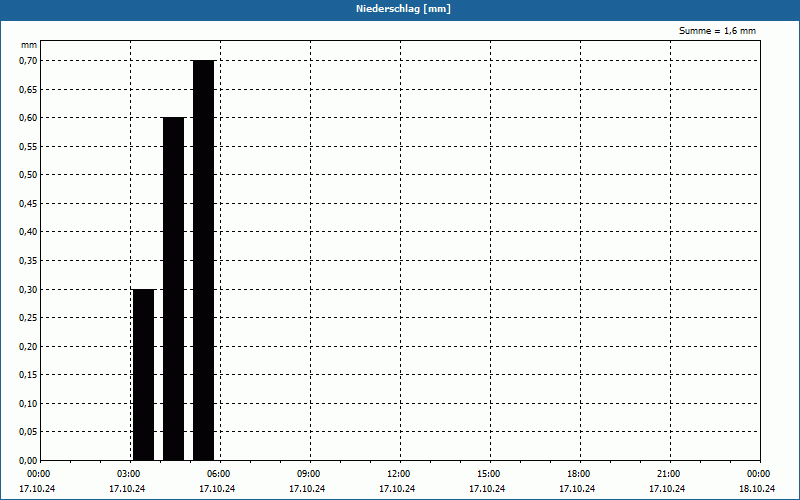Click the Niederschlag [mm] chart title
Screen dimensions: 800x500
(x=403, y=9)
